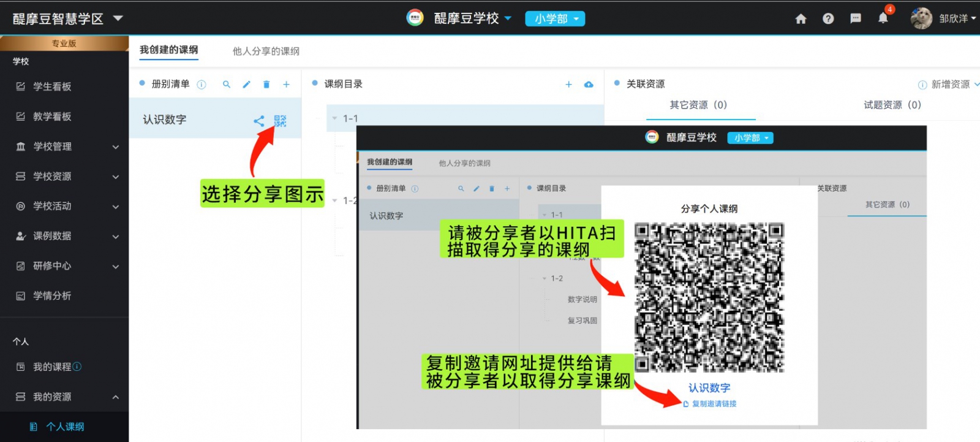
Task: Click the share icon next to 认识数字
Action: point(259,121)
